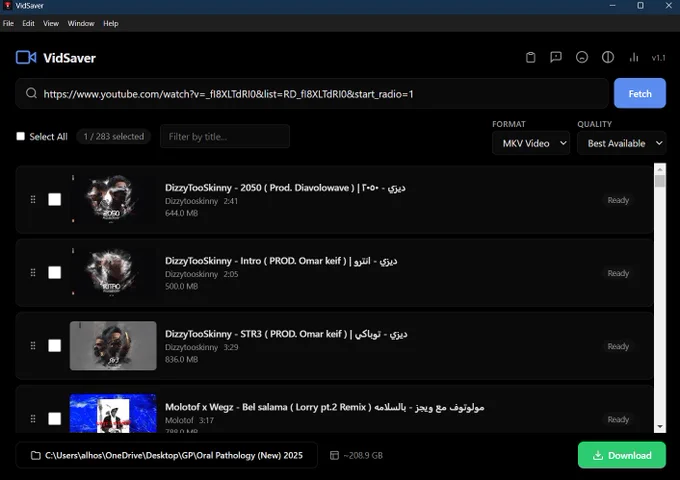Check the DizzyTooSkinny 2050 video checkbox
680x480 pixels.
(55, 199)
